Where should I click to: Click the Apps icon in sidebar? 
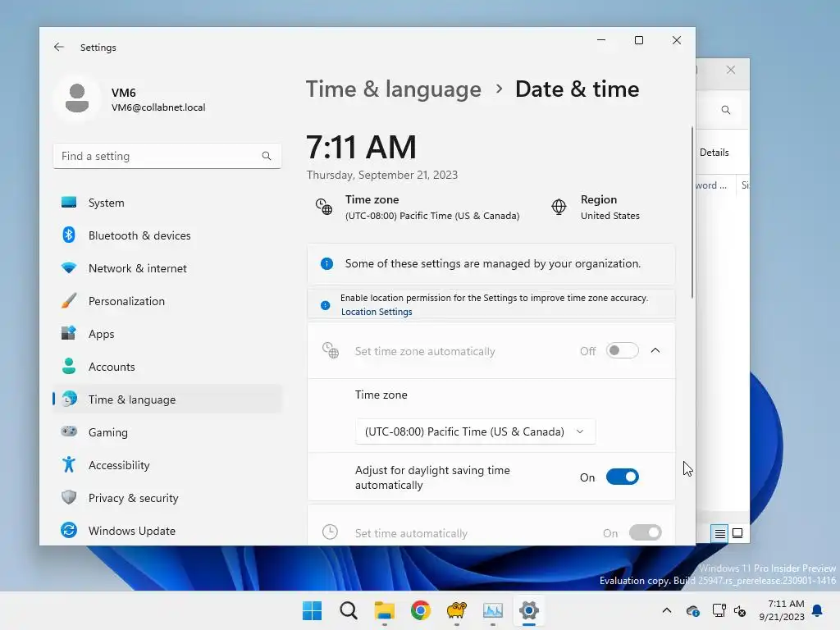[69, 333]
